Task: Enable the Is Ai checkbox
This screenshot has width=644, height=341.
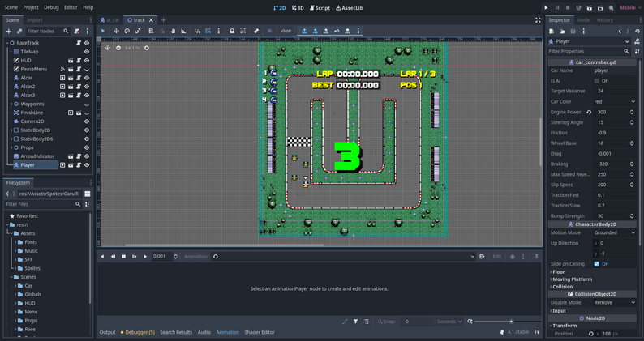Action: (596, 81)
